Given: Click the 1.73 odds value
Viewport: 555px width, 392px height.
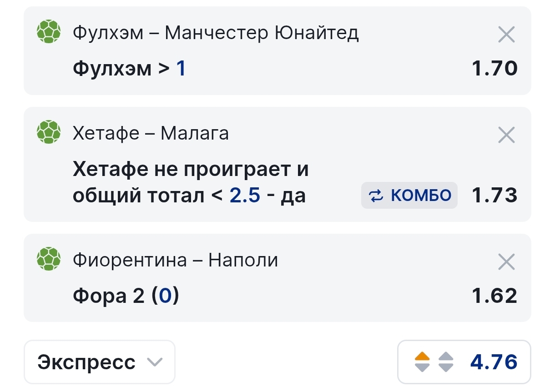Looking at the screenshot, I should point(494,196).
